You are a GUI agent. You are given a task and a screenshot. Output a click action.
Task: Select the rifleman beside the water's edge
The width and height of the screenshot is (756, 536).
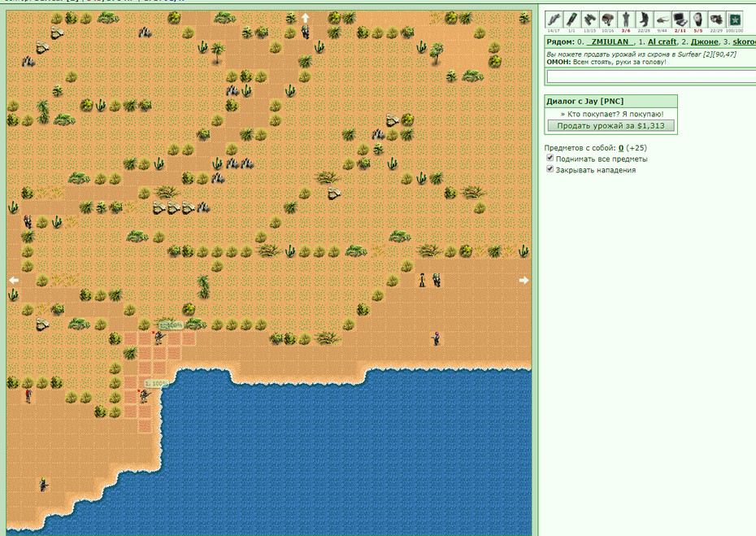click(144, 396)
